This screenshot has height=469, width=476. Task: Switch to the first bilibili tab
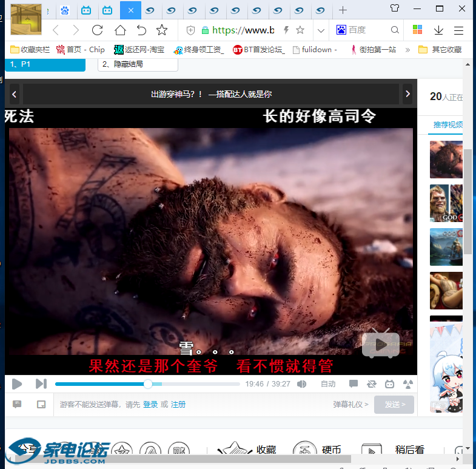click(x=86, y=10)
